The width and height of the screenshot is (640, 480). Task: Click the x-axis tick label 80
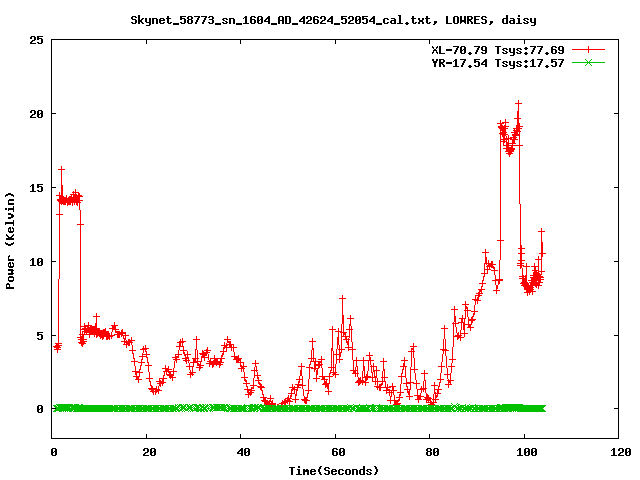432,452
